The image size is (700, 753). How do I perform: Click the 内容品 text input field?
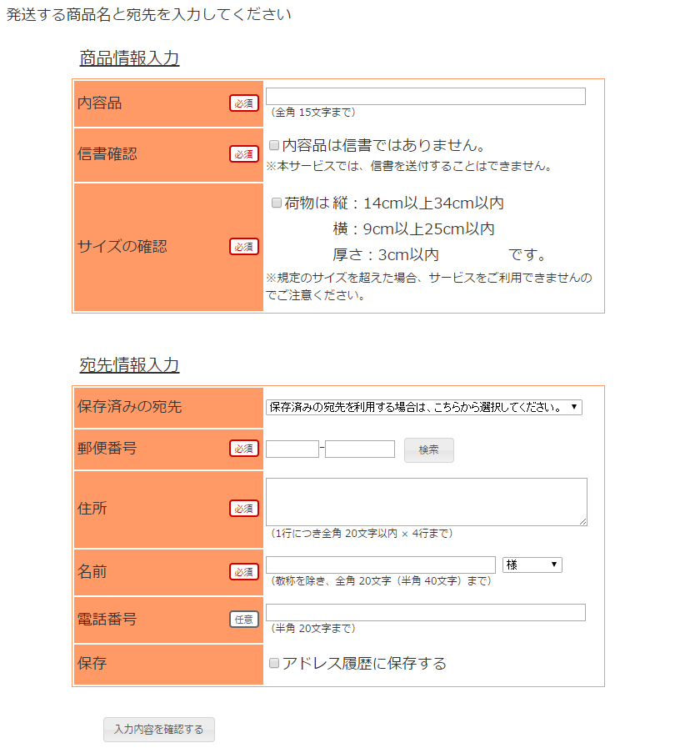[x=426, y=96]
